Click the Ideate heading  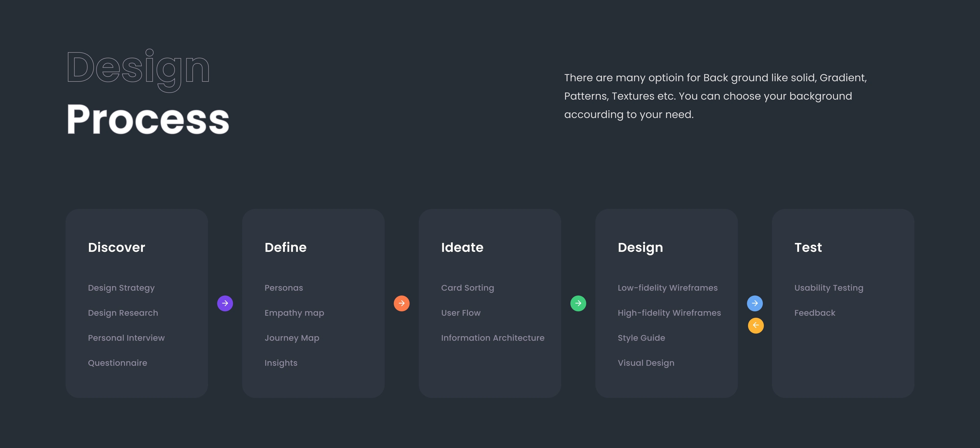pyautogui.click(x=462, y=247)
